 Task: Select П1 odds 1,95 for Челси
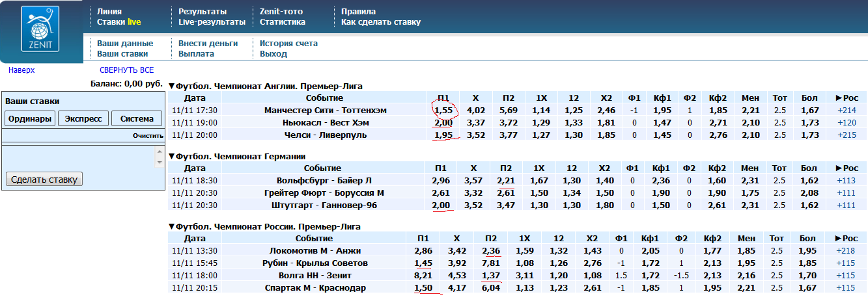(x=443, y=135)
